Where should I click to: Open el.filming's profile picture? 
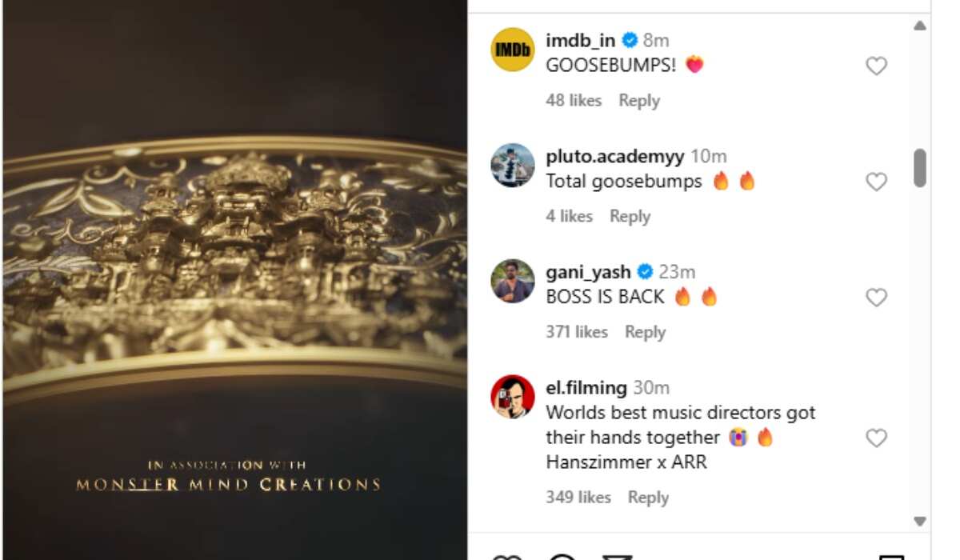[512, 397]
